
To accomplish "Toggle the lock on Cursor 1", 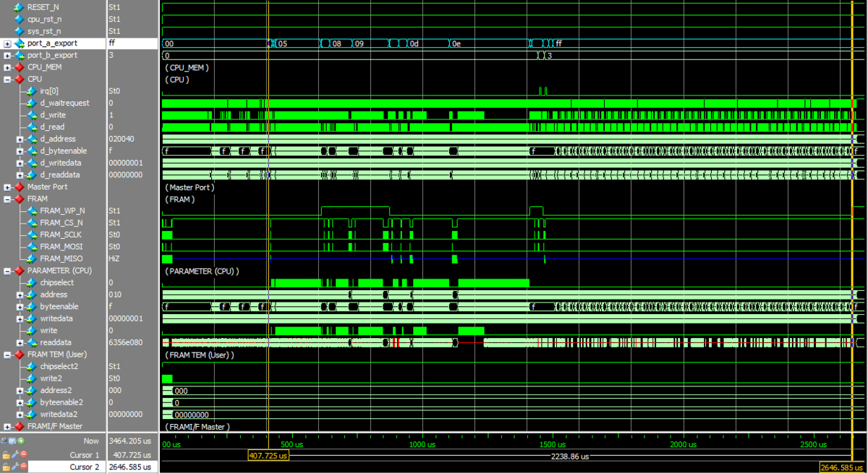I will coord(6,454).
